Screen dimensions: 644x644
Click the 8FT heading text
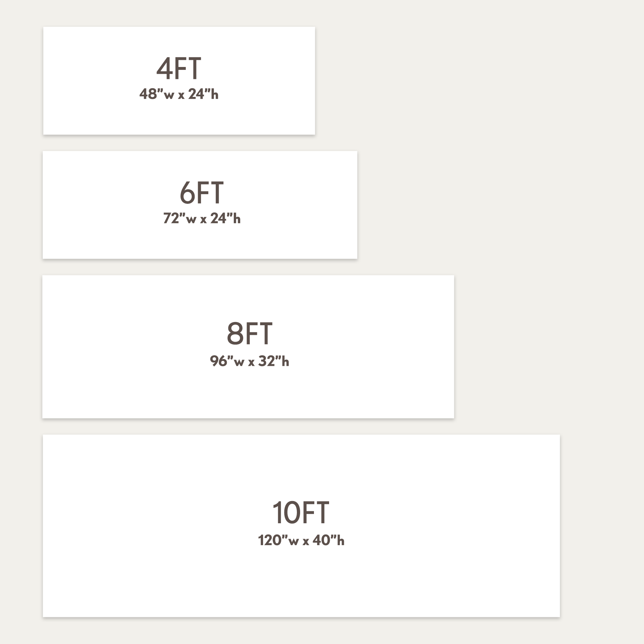(250, 334)
